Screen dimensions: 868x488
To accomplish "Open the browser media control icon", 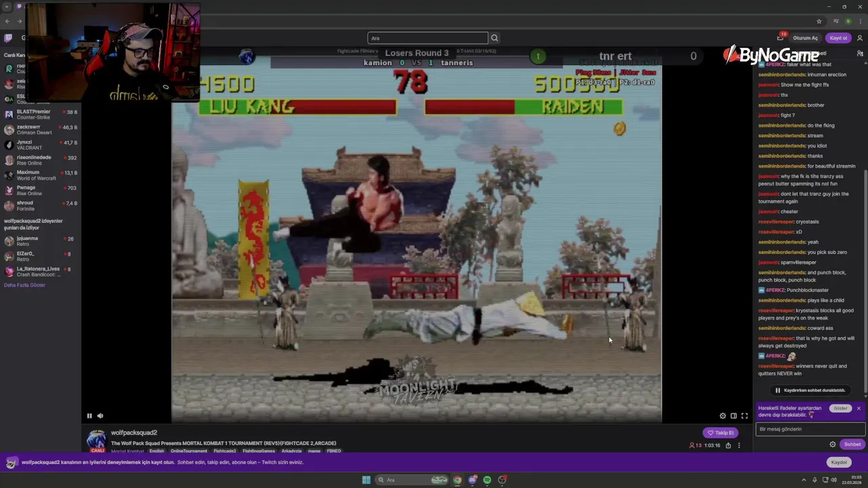I will tap(835, 22).
